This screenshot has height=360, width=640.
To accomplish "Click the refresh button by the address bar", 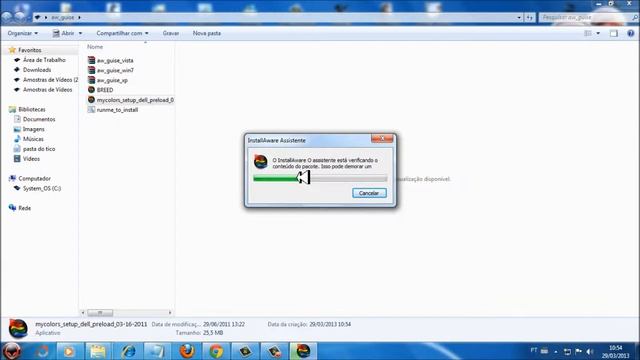I will (529, 17).
